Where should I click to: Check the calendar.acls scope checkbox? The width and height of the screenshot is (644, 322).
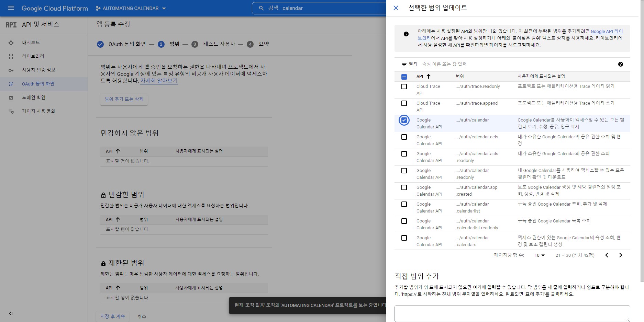tap(404, 137)
